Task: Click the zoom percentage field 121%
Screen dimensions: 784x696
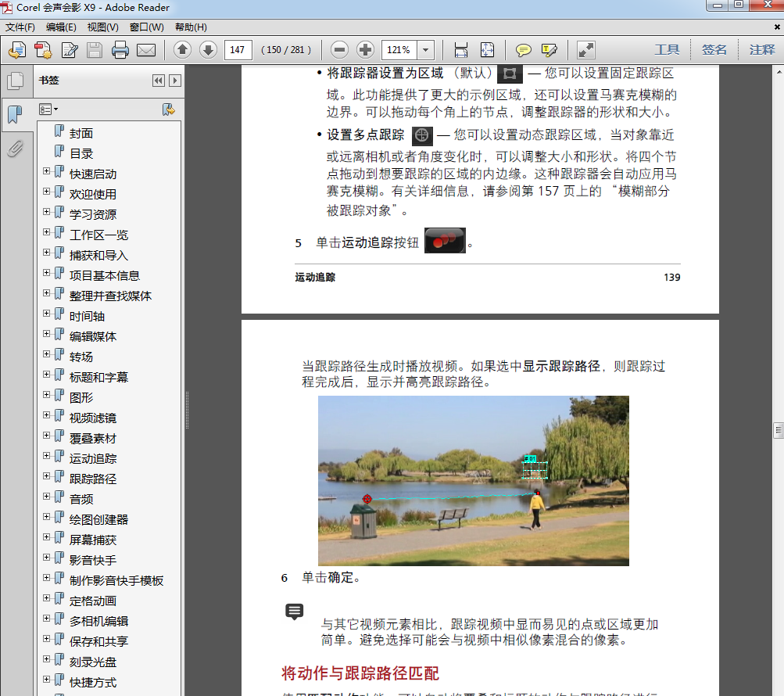Action: [399, 49]
